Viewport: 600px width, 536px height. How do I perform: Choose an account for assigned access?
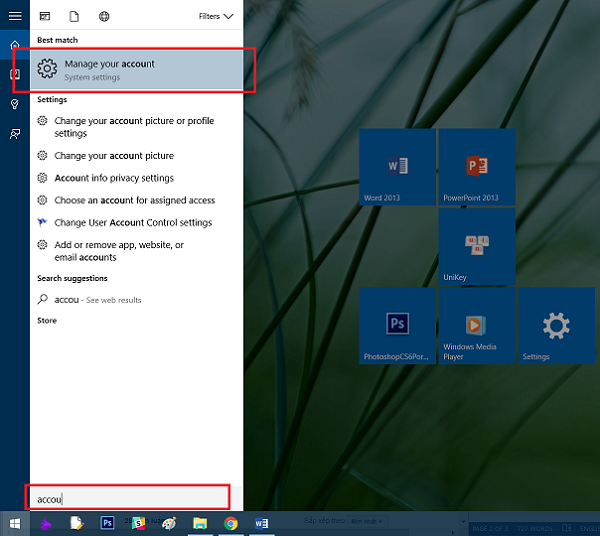[134, 200]
